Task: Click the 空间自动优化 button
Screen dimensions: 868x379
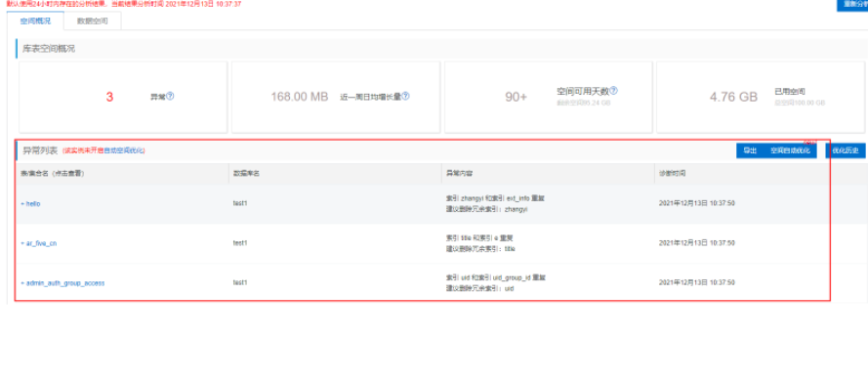Action: tap(790, 150)
